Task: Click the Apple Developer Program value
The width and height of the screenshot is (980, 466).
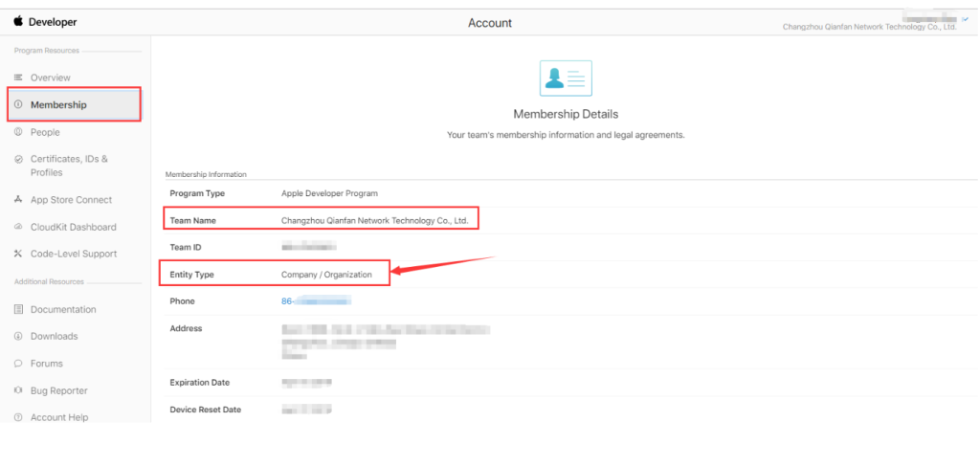Action: tap(329, 193)
